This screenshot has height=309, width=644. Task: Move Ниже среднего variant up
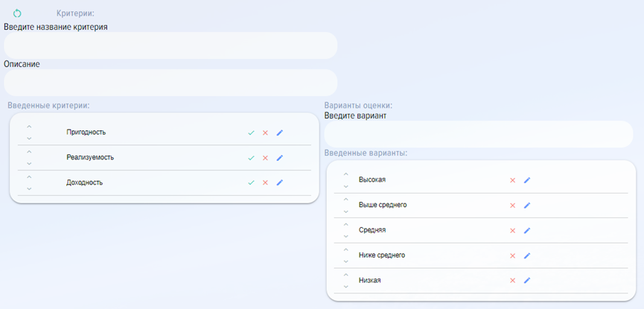point(345,249)
